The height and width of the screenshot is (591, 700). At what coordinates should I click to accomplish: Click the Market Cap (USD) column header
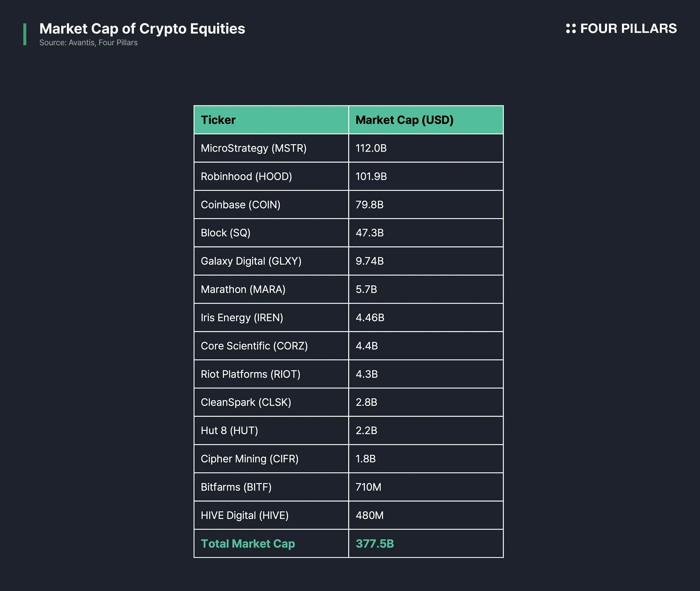click(404, 120)
